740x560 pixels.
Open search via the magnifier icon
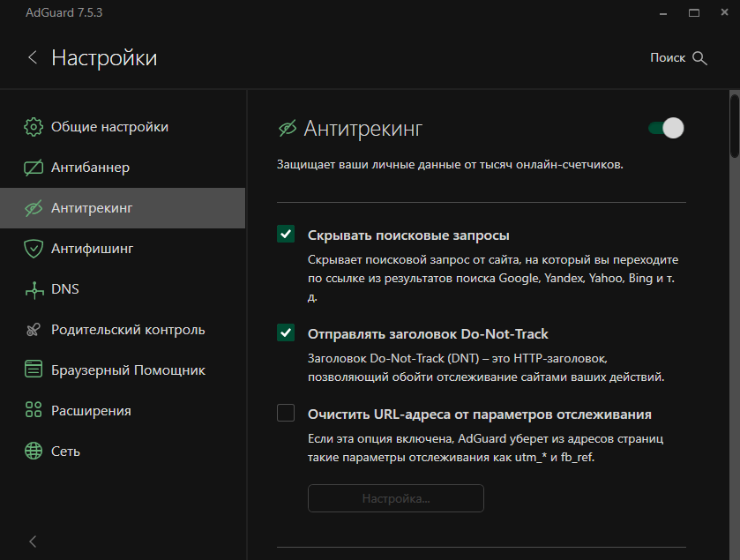[x=699, y=58]
